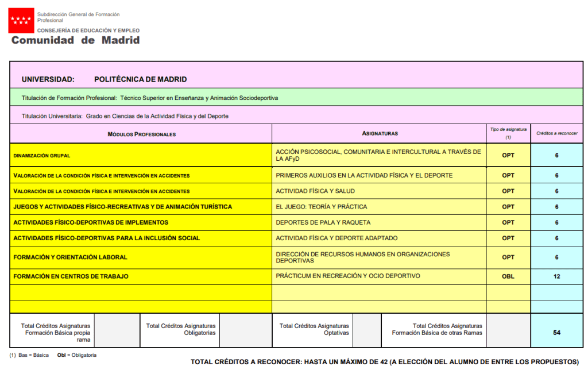Click 'Formación Básica de otras Ramas' label
Viewport: 588px width, 374px height.
click(x=437, y=333)
